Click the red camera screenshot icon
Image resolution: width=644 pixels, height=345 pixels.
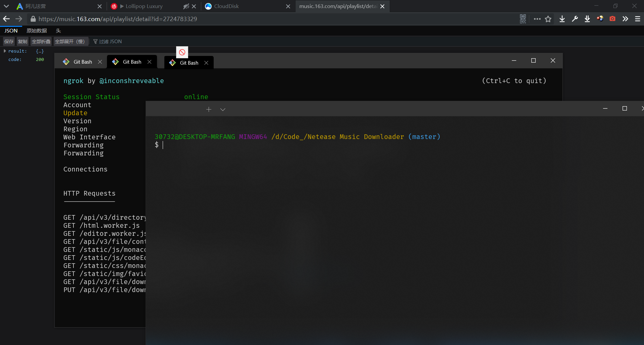(612, 19)
